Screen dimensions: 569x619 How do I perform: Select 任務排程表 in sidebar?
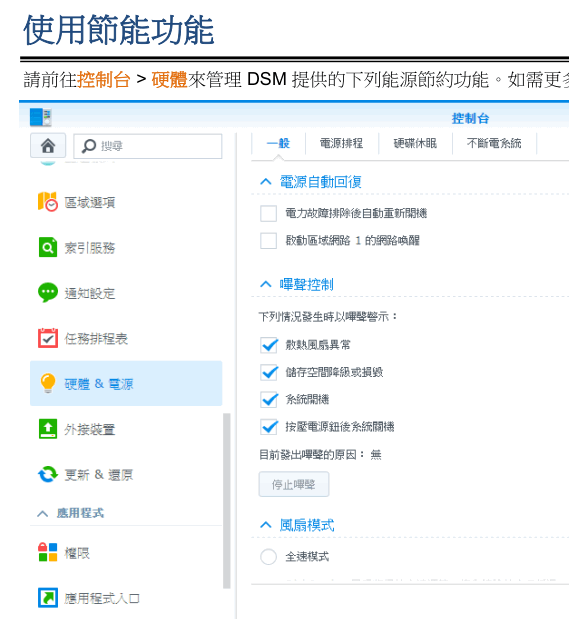click(x=126, y=338)
